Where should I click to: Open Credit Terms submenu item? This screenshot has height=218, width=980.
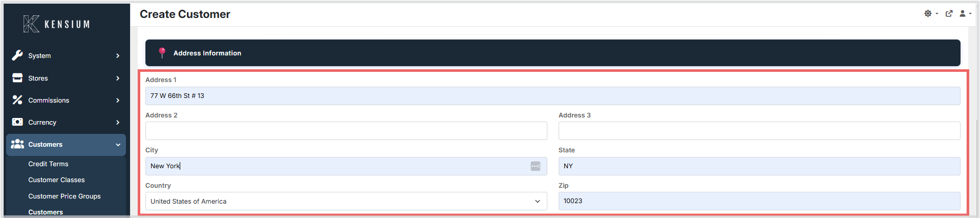[48, 164]
